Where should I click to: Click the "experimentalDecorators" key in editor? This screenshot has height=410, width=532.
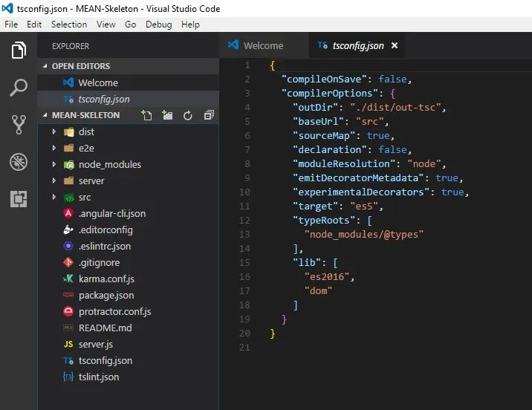tap(361, 192)
